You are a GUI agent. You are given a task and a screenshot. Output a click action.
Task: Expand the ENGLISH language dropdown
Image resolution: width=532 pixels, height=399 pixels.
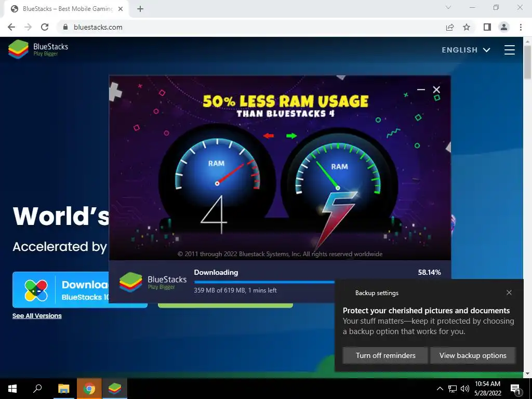point(466,50)
